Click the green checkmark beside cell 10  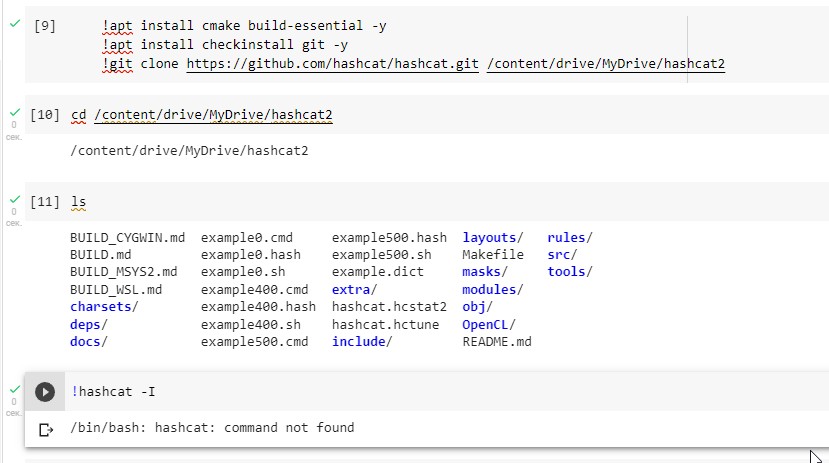coord(13,111)
